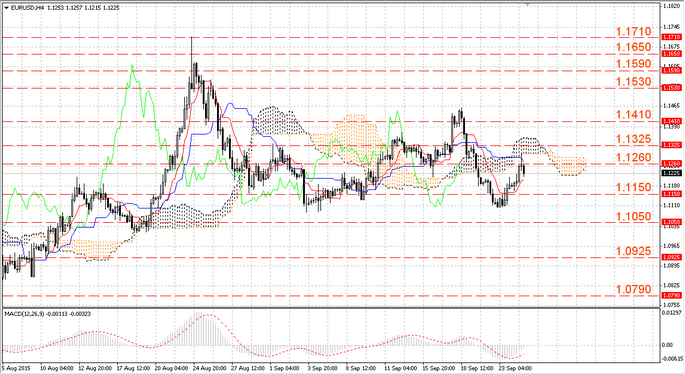Image resolution: width=685 pixels, height=374 pixels.
Task: Click the orange 1.1325 level label
Action: (633, 139)
